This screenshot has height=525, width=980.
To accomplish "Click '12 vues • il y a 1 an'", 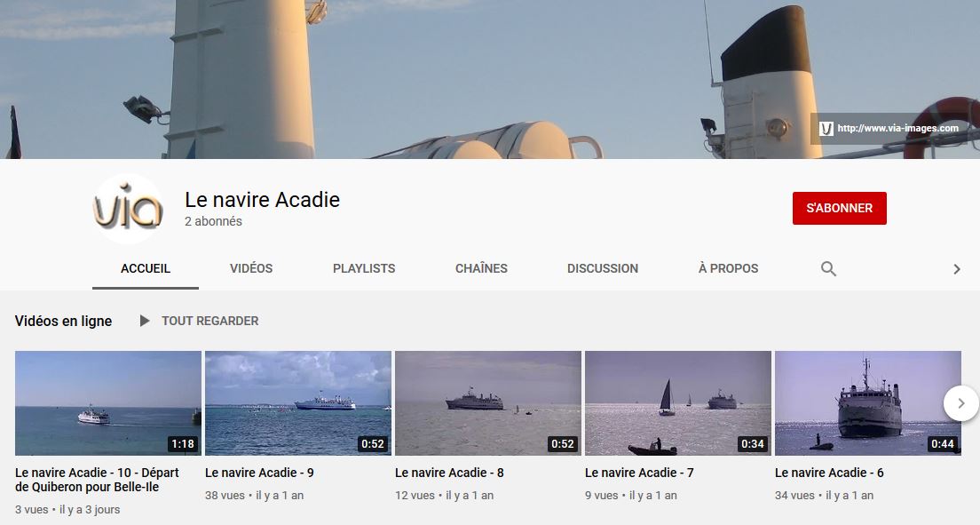I will pyautogui.click(x=445, y=496).
